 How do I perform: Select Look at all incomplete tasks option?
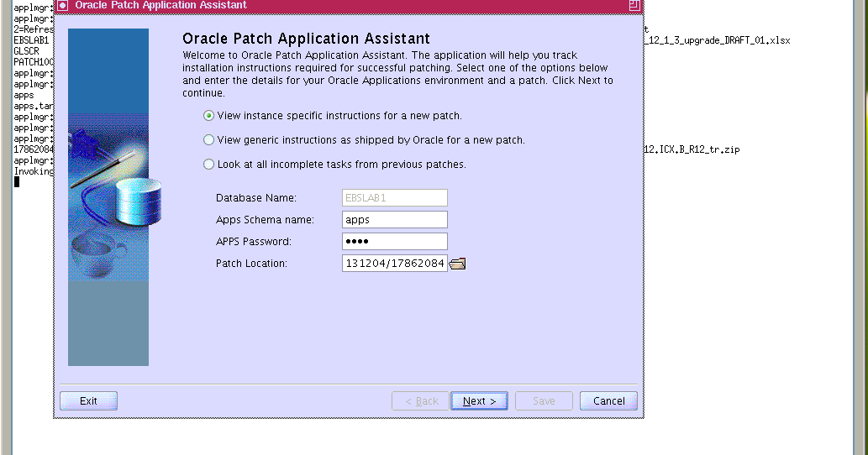(x=208, y=165)
